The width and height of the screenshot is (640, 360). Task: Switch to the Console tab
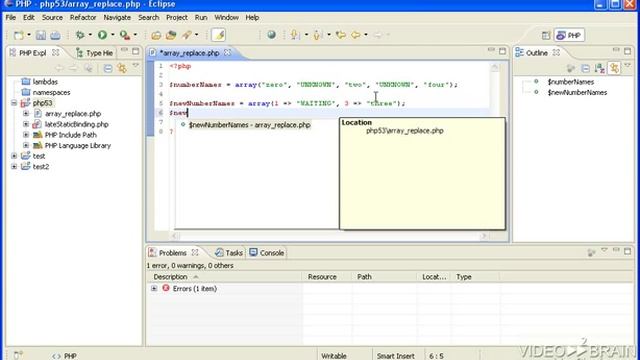click(x=267, y=253)
